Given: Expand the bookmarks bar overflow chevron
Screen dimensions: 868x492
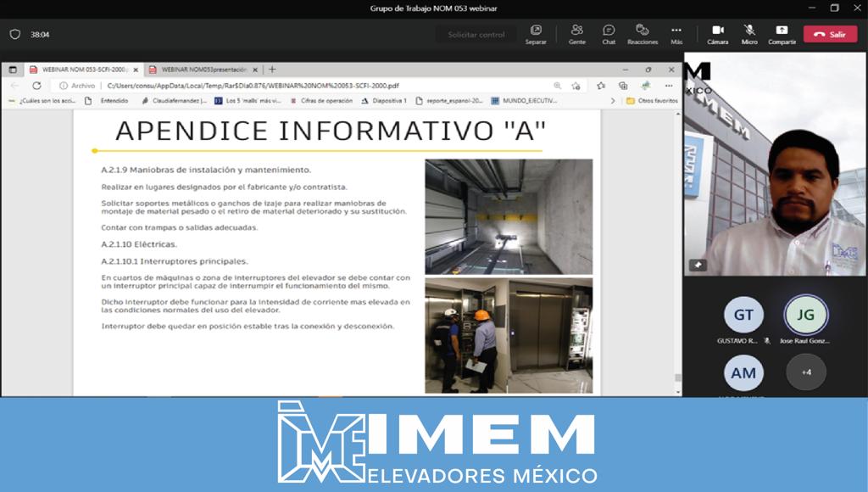Looking at the screenshot, I should coord(613,100).
